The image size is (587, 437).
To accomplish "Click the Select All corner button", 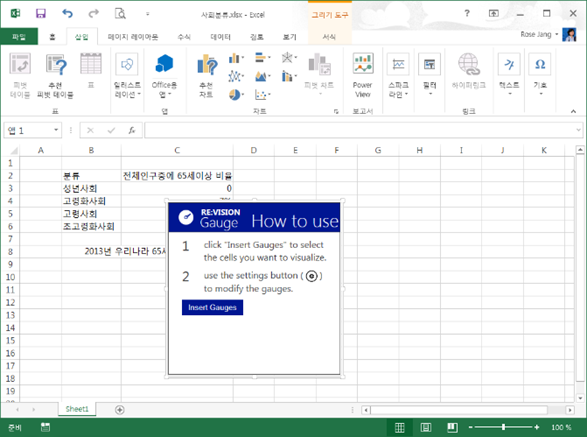I will click(x=13, y=151).
